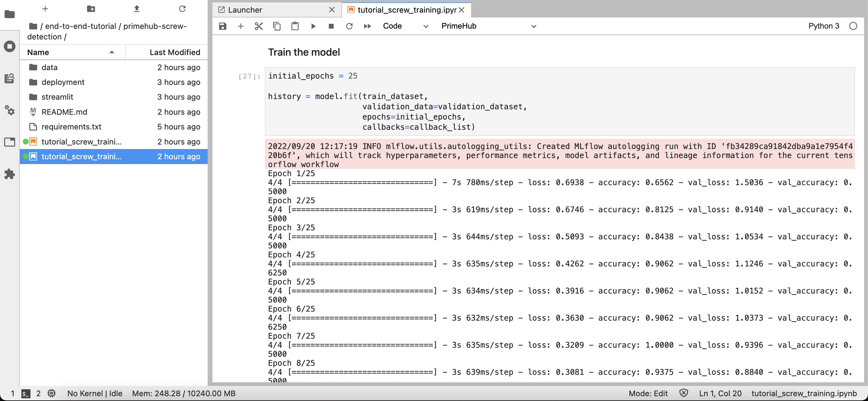Click the Epoch 8/25 output line
This screenshot has height=401, width=868.
tap(291, 363)
